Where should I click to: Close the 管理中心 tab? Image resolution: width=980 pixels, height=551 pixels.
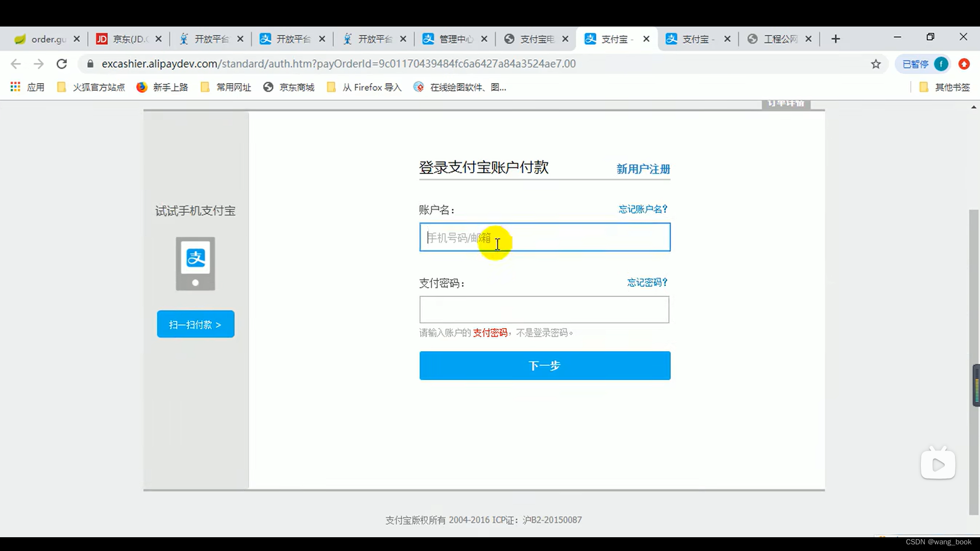tap(484, 39)
